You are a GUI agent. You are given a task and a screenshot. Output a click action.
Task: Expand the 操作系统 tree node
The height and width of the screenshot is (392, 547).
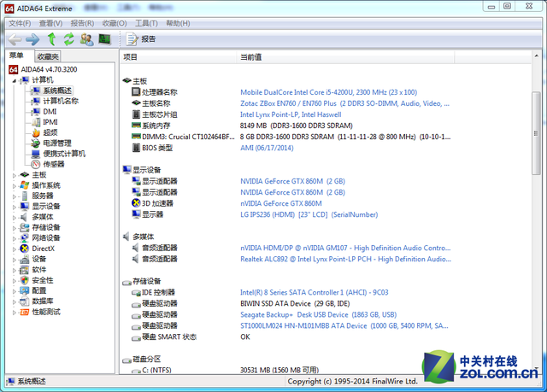(15, 186)
